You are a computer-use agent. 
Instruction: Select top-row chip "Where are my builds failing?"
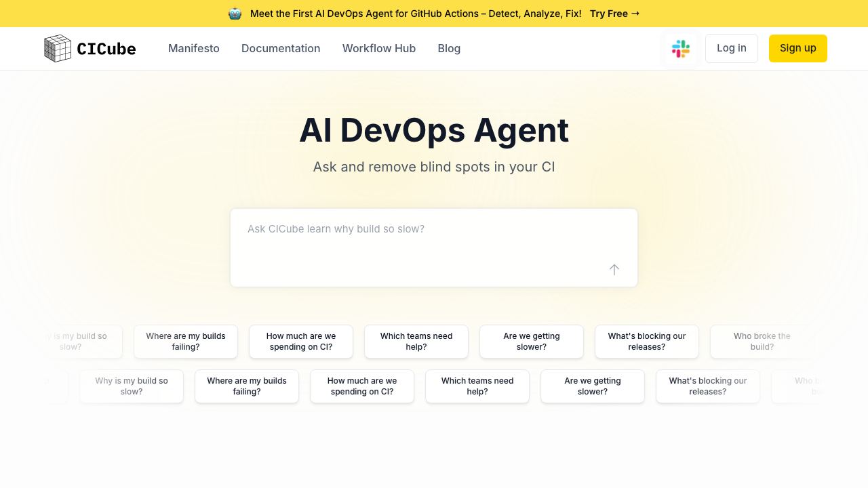pos(186,342)
